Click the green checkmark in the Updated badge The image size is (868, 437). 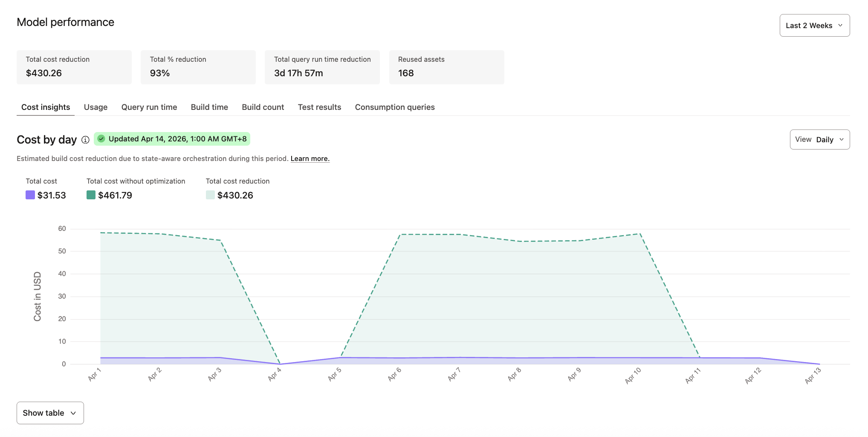point(101,138)
